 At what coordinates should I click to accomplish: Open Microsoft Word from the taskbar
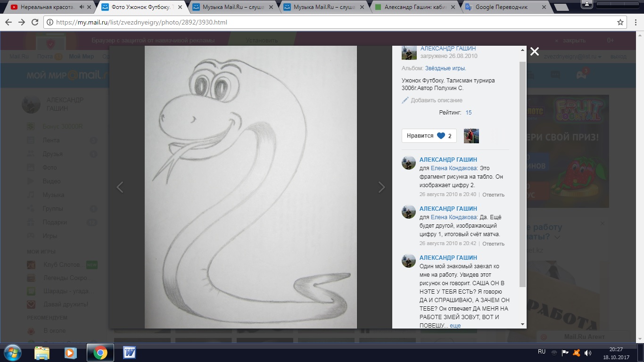(x=129, y=353)
